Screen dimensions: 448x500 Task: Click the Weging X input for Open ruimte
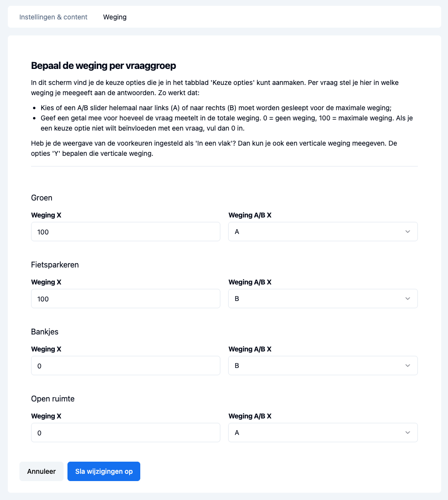tap(126, 433)
